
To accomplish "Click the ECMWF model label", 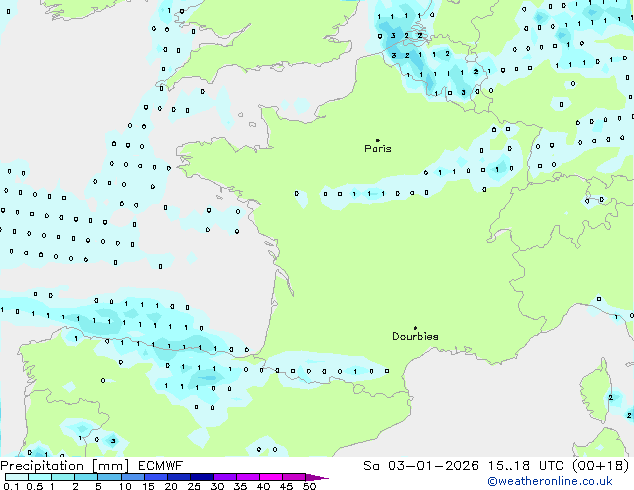I will pyautogui.click(x=161, y=466).
